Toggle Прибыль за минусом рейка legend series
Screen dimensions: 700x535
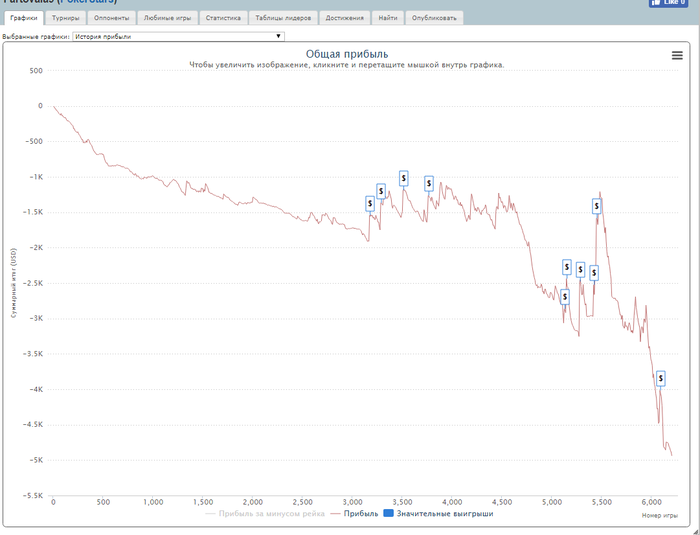(x=265, y=514)
